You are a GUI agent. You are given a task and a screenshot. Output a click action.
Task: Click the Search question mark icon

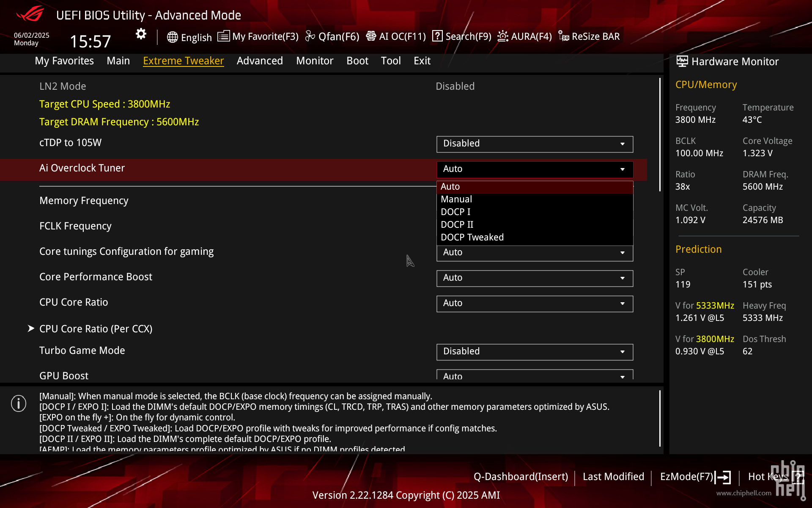tap(437, 36)
